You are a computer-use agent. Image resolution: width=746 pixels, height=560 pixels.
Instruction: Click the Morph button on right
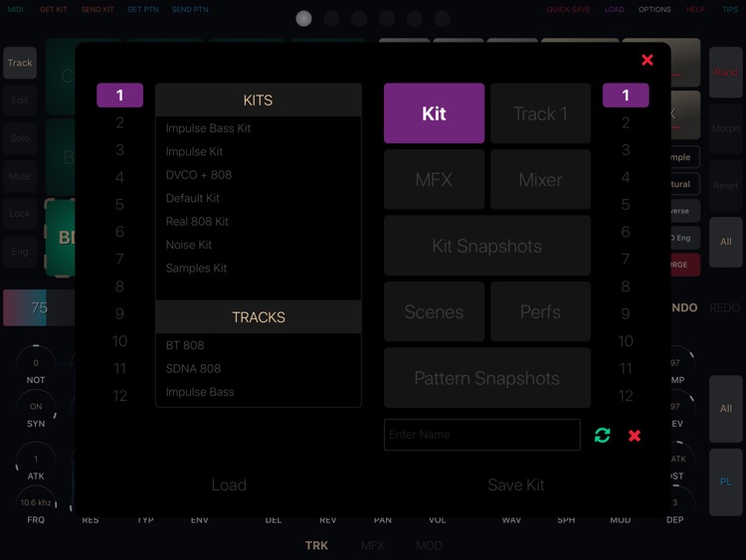(x=725, y=128)
